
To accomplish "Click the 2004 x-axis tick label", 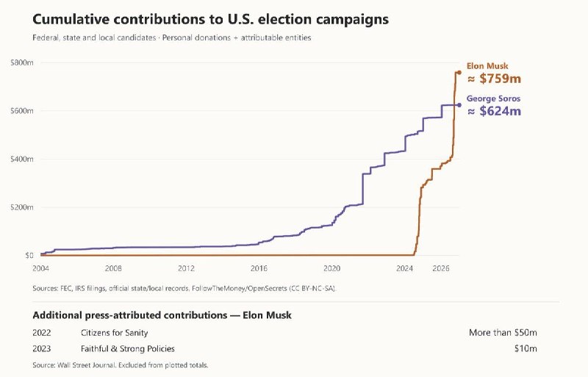I will (40, 268).
